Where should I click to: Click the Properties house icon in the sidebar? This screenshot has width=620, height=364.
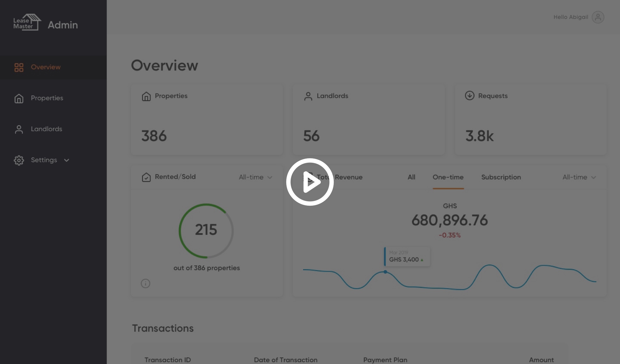(x=19, y=98)
